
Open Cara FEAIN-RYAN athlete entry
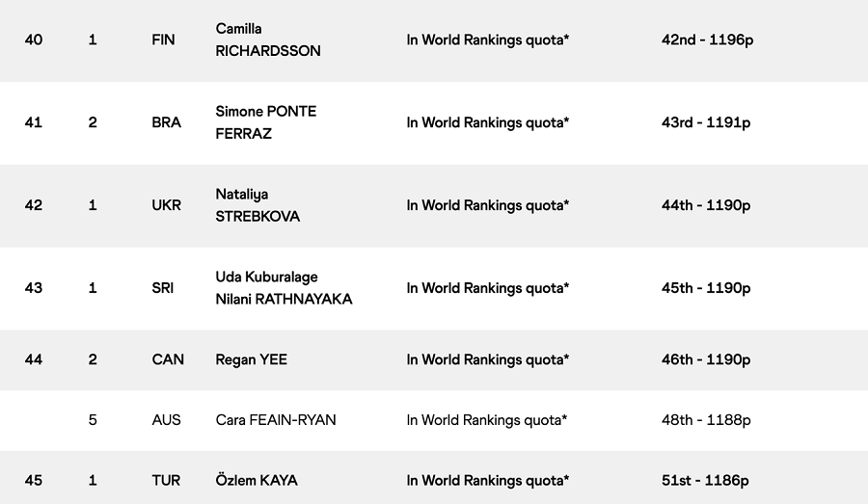pyautogui.click(x=276, y=420)
